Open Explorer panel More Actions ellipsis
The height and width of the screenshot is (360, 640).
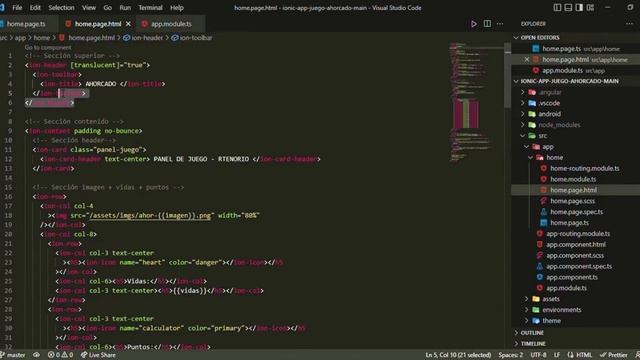629,24
